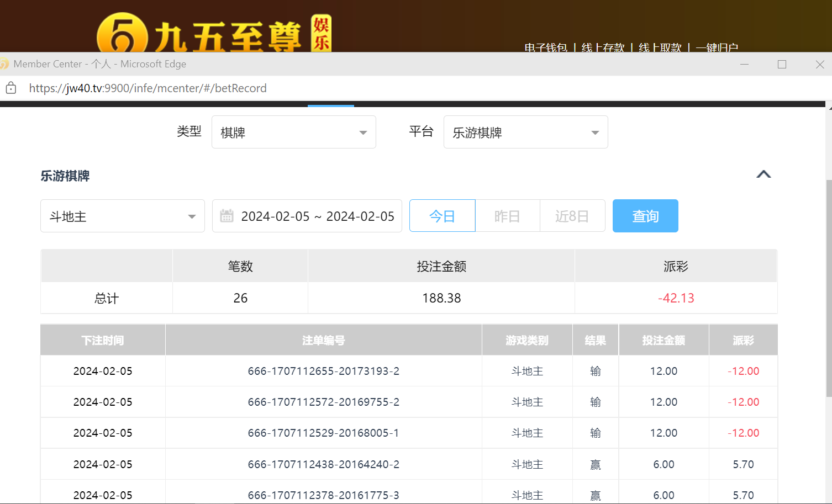Open the 平台 dropdown showing 乐游棋牌
Viewport: 832px width, 504px height.
coord(526,132)
